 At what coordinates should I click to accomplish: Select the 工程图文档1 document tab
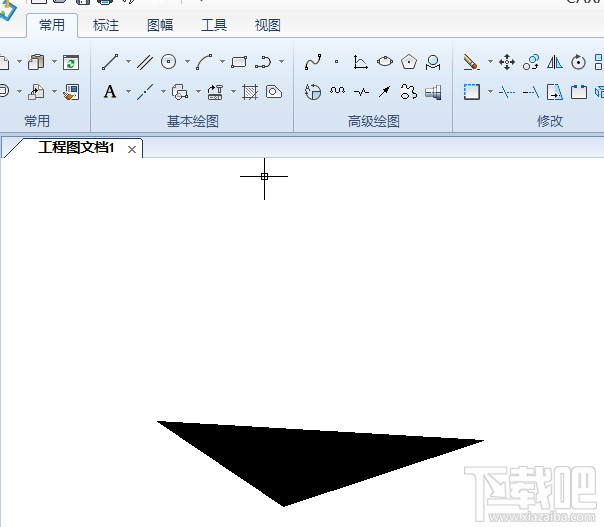click(x=76, y=148)
